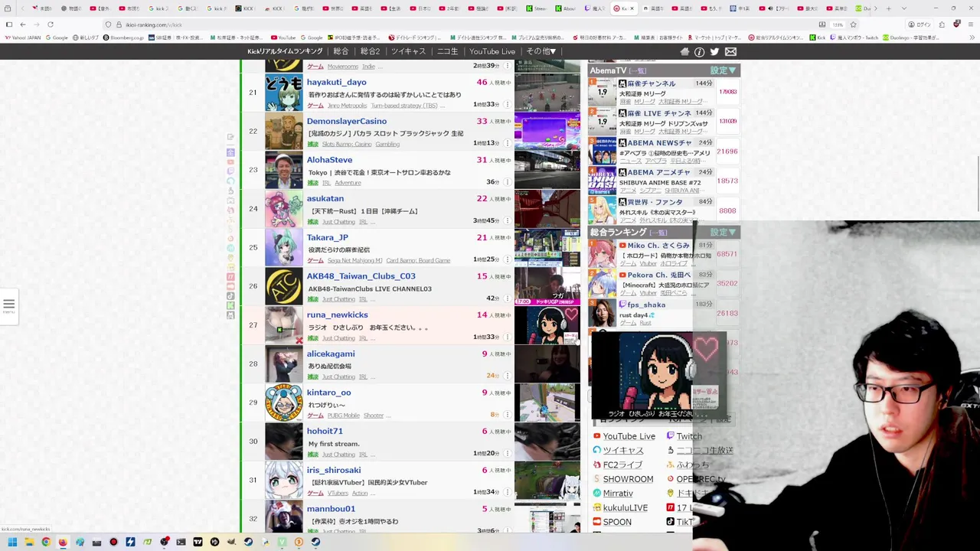Open runa_newkicks channel link
Screen dimensions: 980x551
click(337, 315)
